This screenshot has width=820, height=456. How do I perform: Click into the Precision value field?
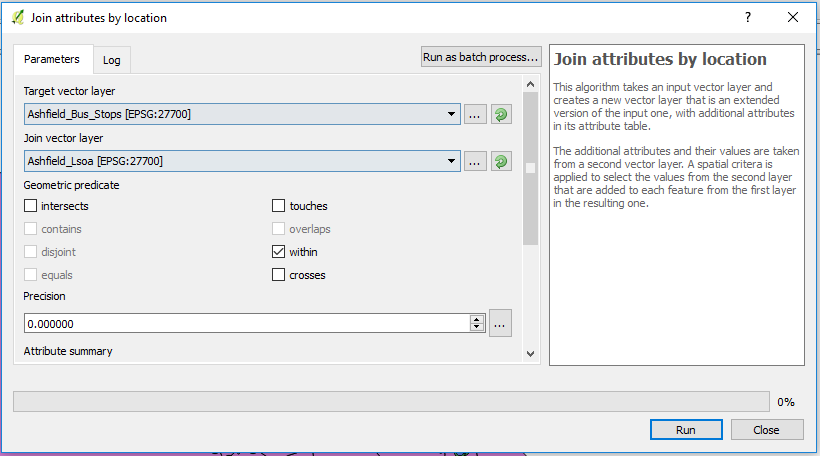247,324
